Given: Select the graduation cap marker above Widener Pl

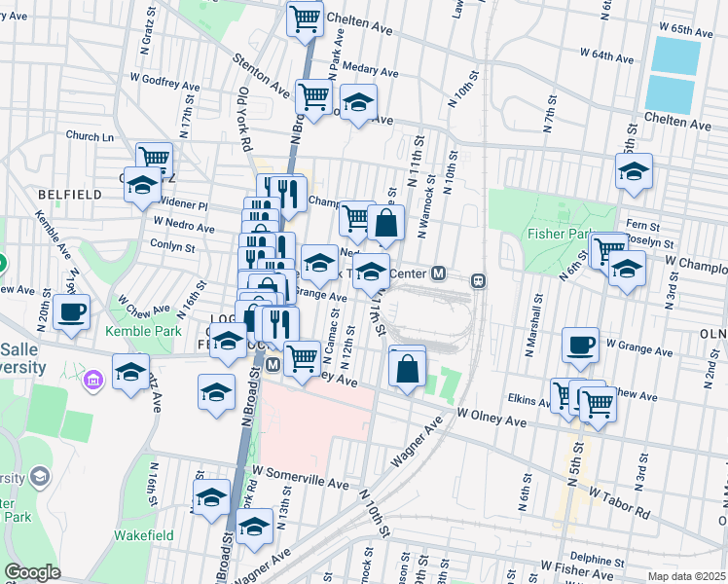Looking at the screenshot, I should [x=142, y=188].
